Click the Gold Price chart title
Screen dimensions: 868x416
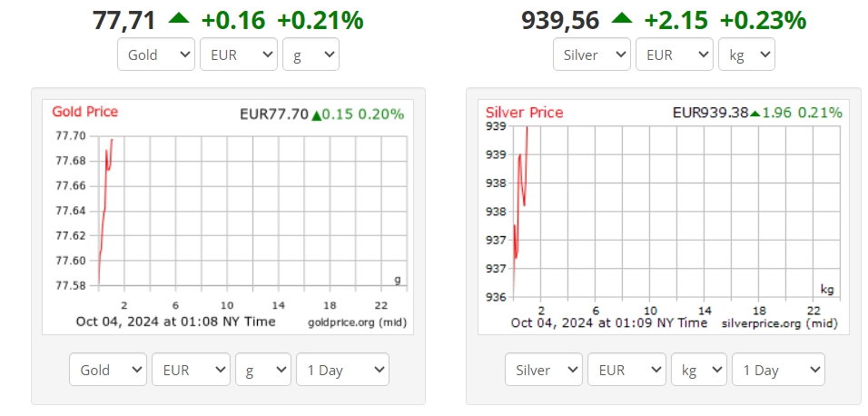click(85, 112)
